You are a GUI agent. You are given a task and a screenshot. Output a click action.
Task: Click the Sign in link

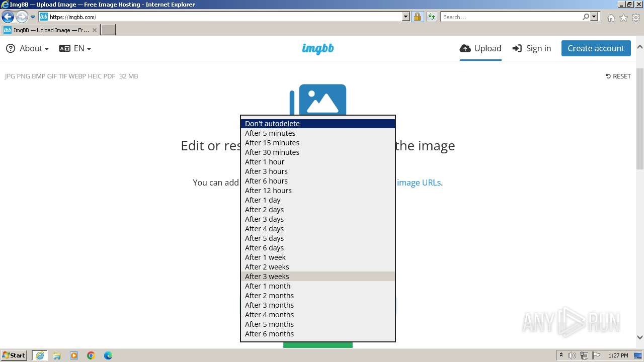point(532,48)
